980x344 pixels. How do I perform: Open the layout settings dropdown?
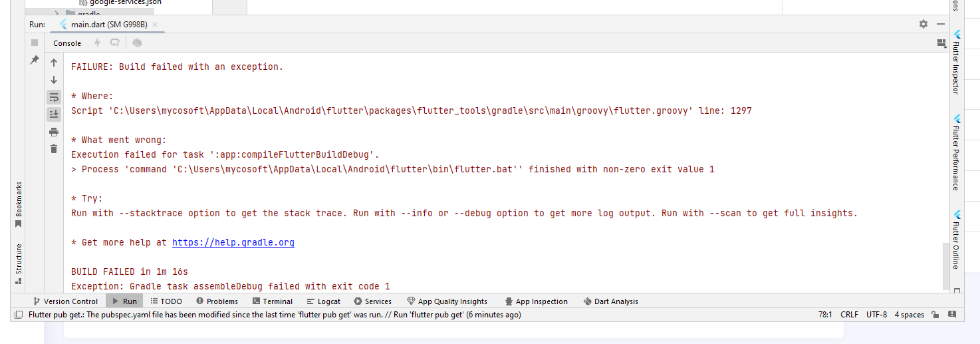coord(941,43)
